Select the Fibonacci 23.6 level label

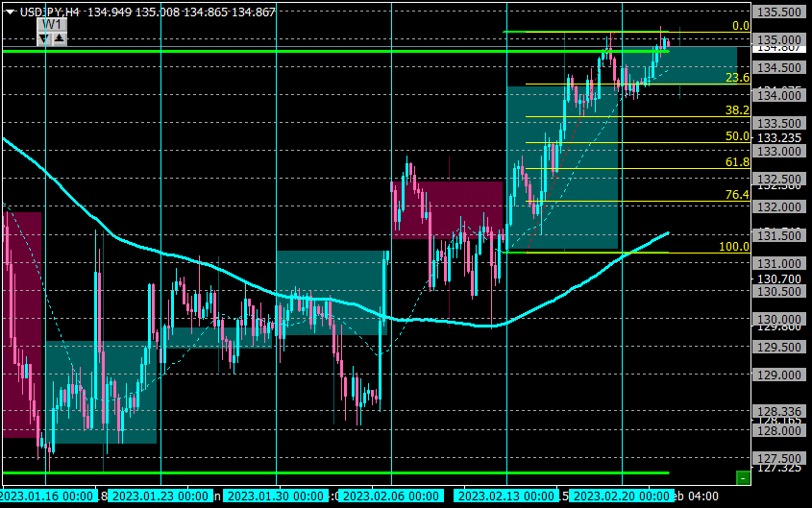(x=737, y=78)
